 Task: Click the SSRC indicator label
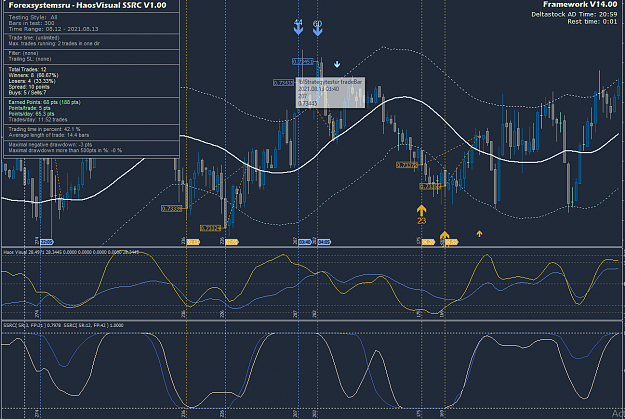click(63, 325)
